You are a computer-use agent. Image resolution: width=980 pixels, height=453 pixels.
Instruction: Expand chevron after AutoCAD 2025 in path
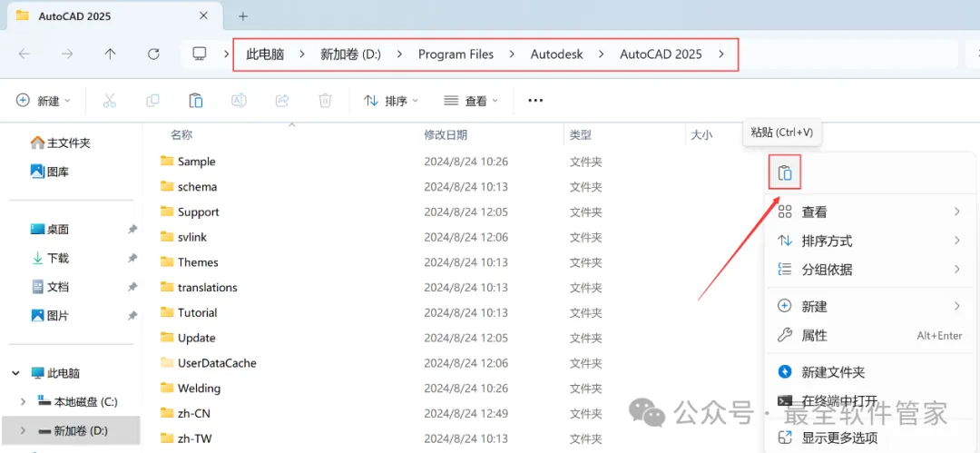point(721,54)
